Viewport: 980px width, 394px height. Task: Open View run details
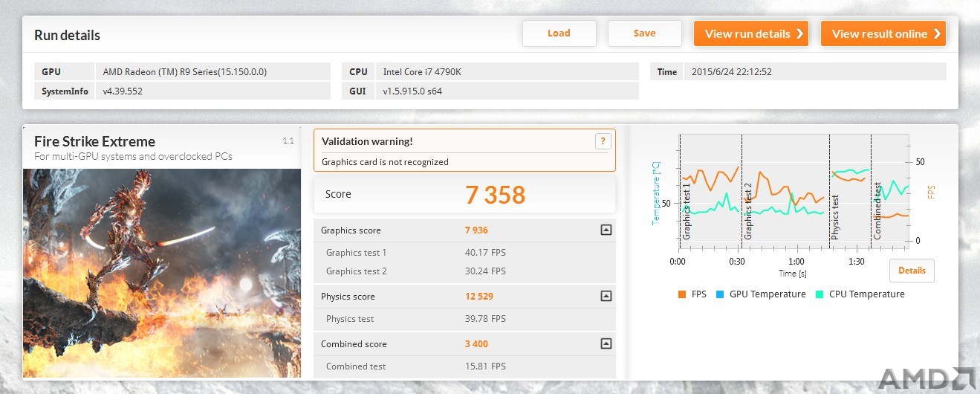pos(750,33)
